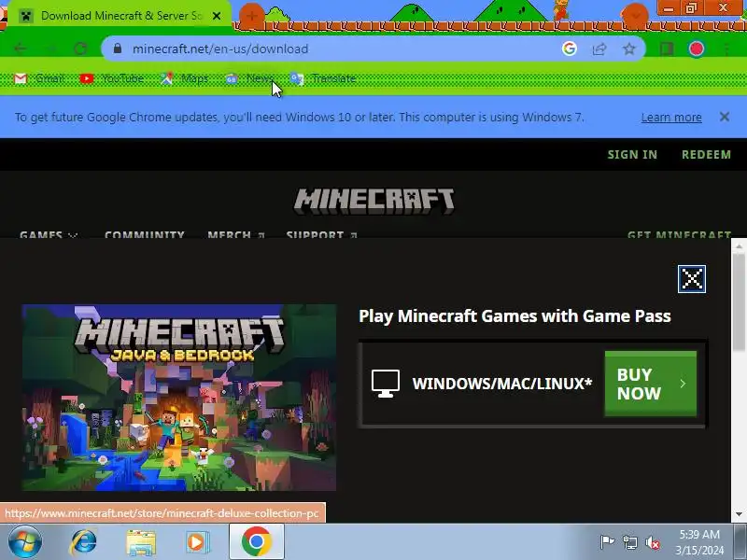The width and height of the screenshot is (747, 560).
Task: Open the YouTube bookmark
Action: click(x=112, y=78)
